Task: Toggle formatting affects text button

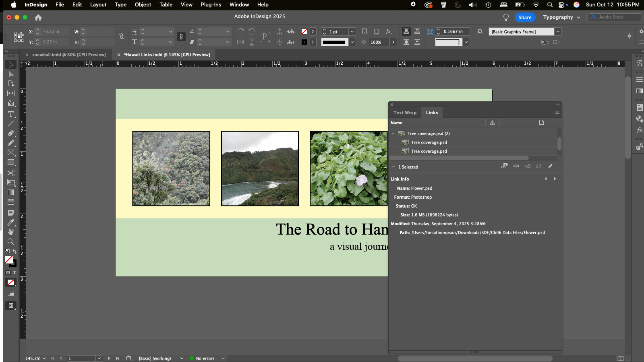Action: tap(14, 273)
